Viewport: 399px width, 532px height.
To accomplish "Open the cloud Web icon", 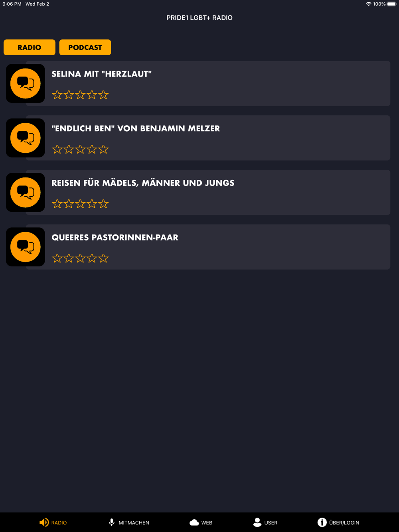I will point(194,522).
